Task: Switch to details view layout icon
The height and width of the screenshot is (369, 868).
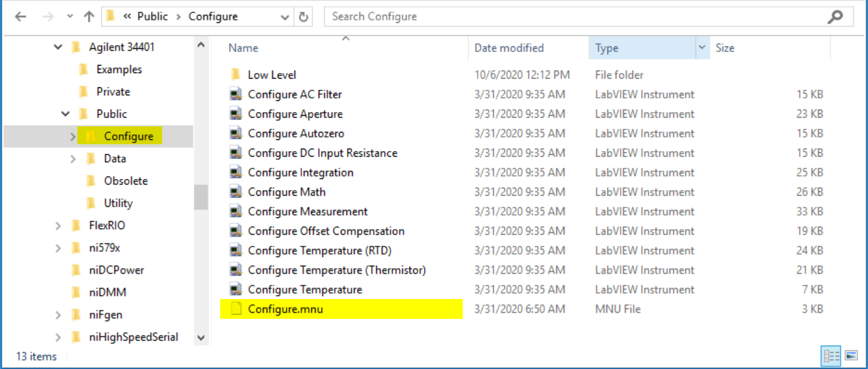Action: point(831,356)
